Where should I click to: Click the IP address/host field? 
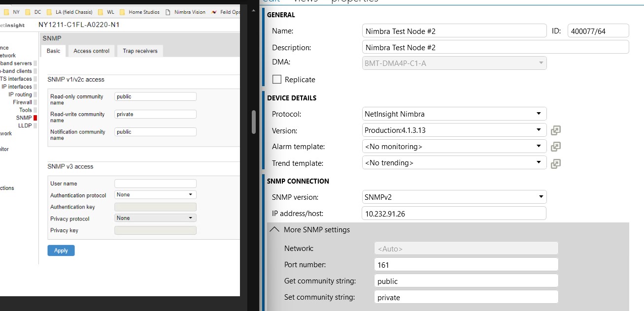pyautogui.click(x=454, y=213)
